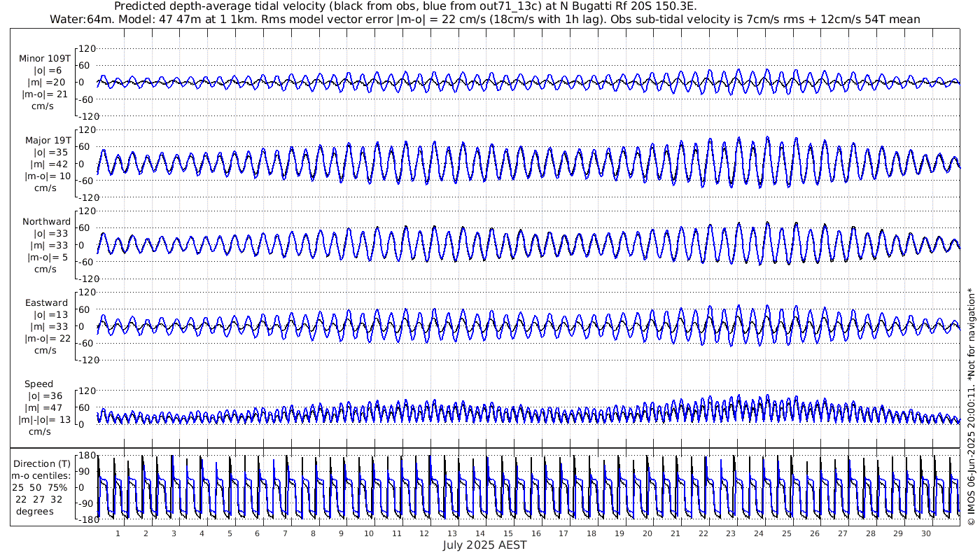Click the title line starting "Predicted depth-average tidal velocity"

point(405,6)
